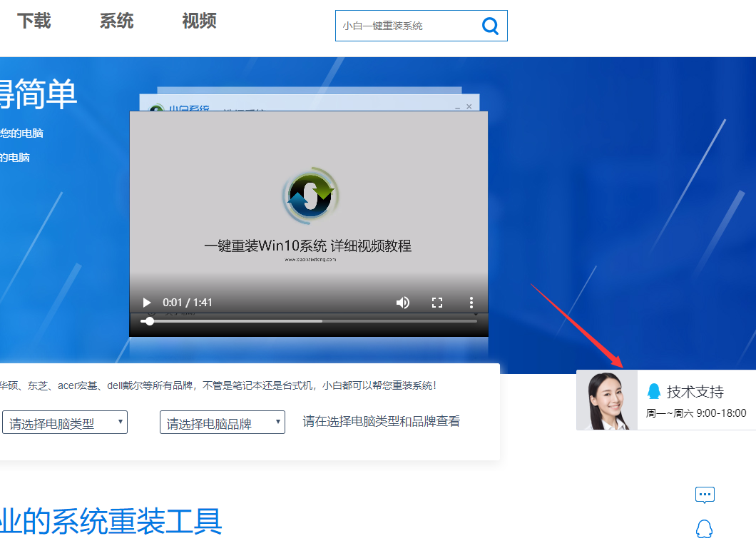Select the 系统 navigation item
The height and width of the screenshot is (541, 756).
(x=116, y=21)
